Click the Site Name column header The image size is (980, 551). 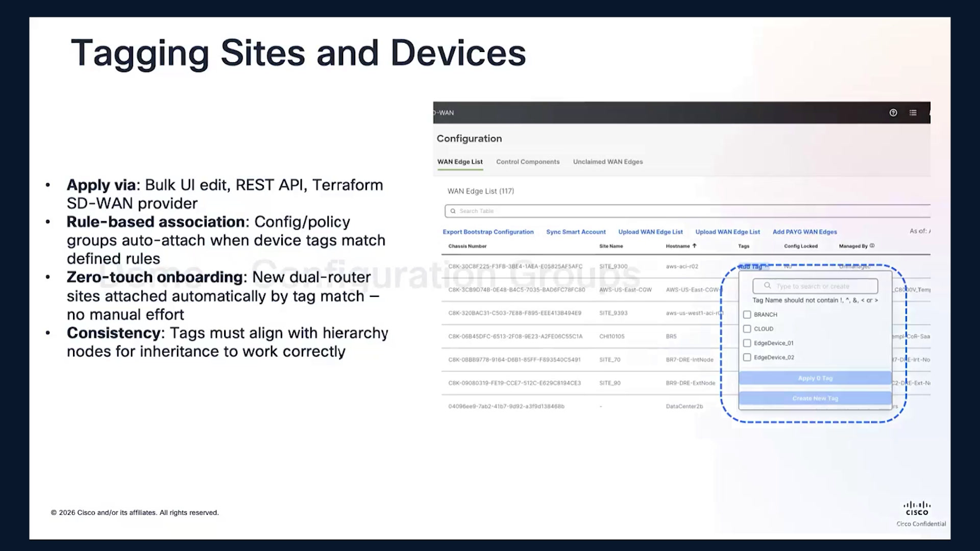coord(611,246)
